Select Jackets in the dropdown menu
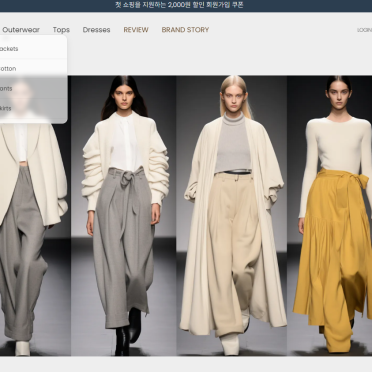 coord(9,49)
